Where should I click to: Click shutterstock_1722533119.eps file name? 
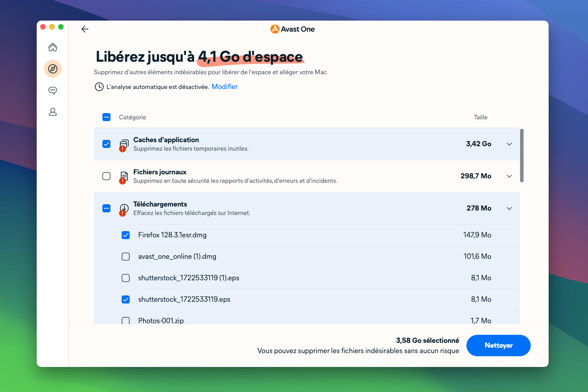184,299
